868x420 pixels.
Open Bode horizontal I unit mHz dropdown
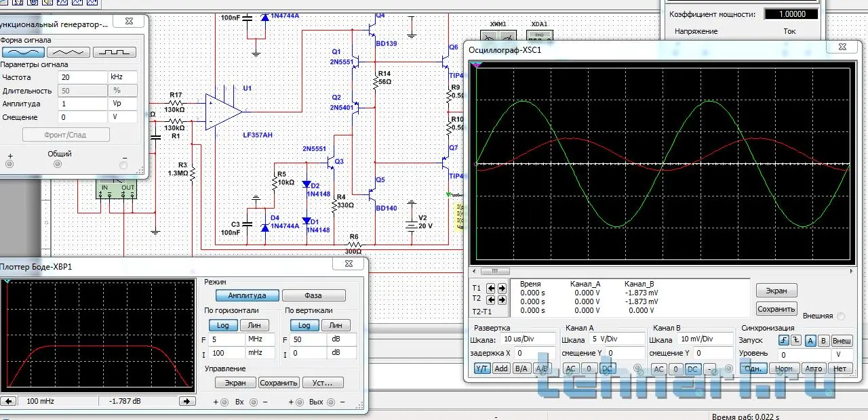260,353
